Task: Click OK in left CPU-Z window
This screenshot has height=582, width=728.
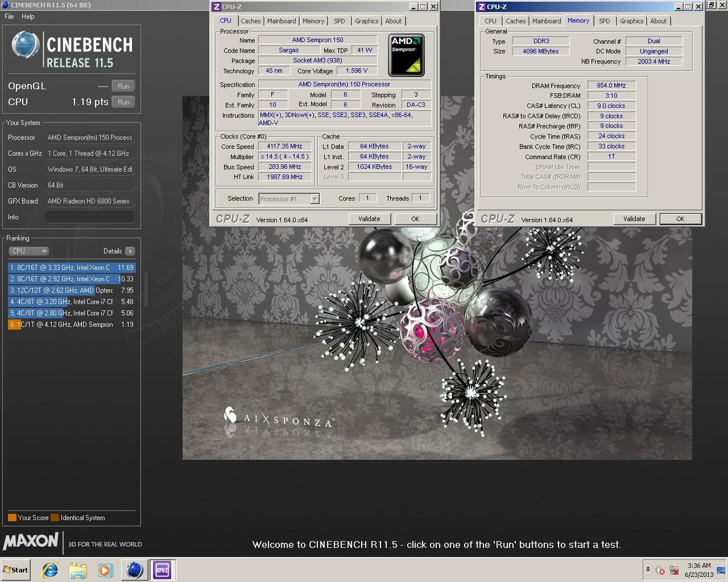Action: tap(415, 219)
